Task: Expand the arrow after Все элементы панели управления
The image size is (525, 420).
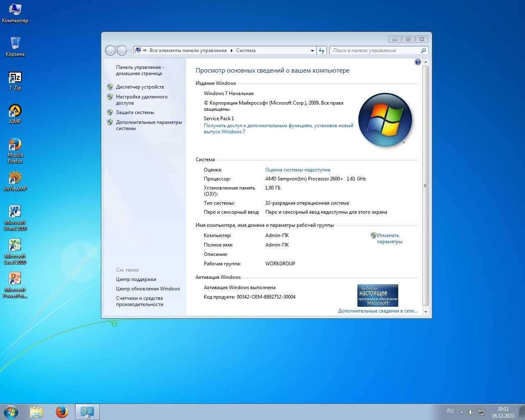Action: [232, 50]
